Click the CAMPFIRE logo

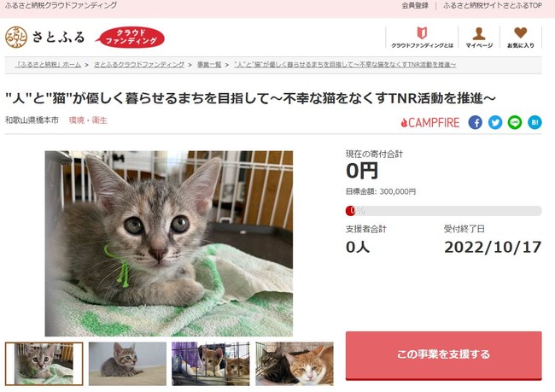click(x=430, y=123)
